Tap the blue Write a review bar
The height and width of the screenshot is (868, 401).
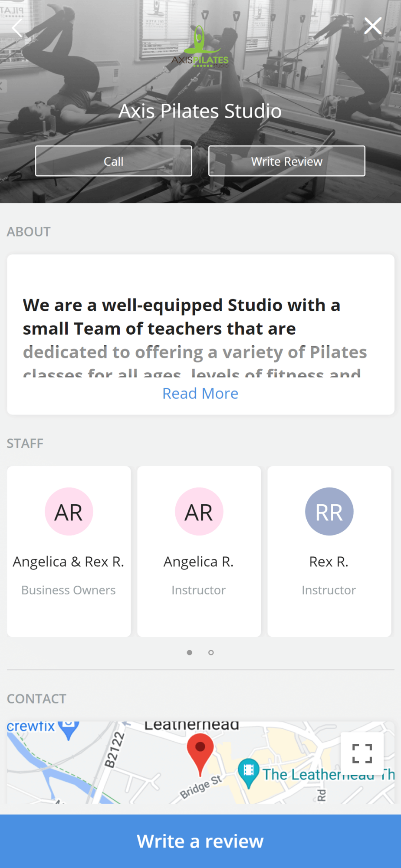pyautogui.click(x=200, y=841)
